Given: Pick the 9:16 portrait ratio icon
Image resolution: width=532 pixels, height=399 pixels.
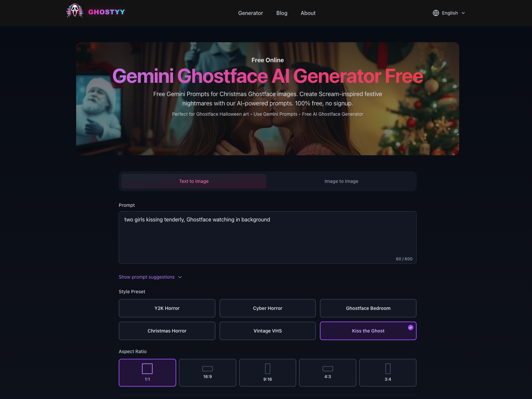Looking at the screenshot, I should (x=268, y=369).
